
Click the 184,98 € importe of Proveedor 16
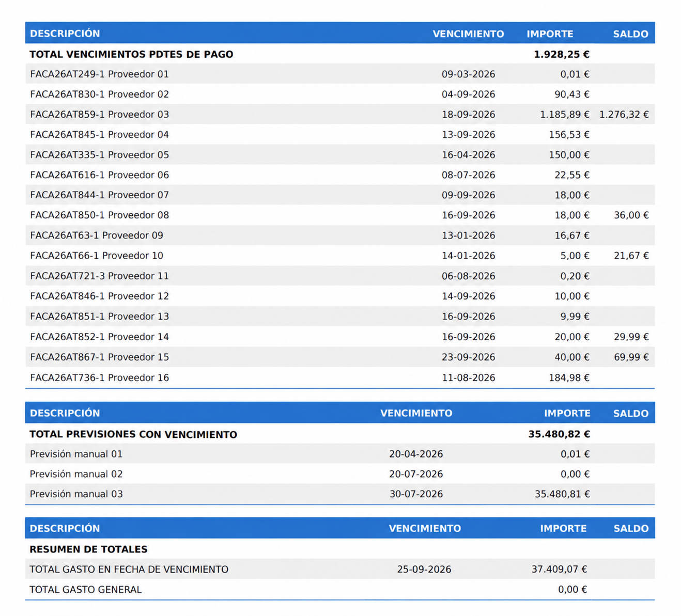[569, 378]
